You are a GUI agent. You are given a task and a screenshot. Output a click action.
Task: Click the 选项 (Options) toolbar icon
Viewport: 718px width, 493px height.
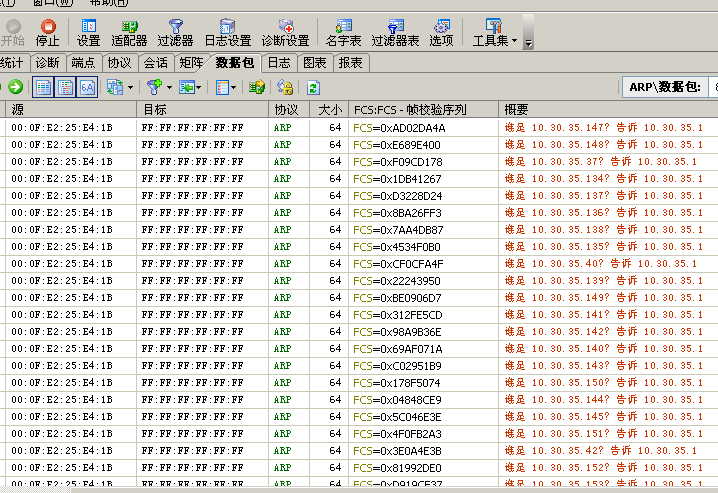441,32
